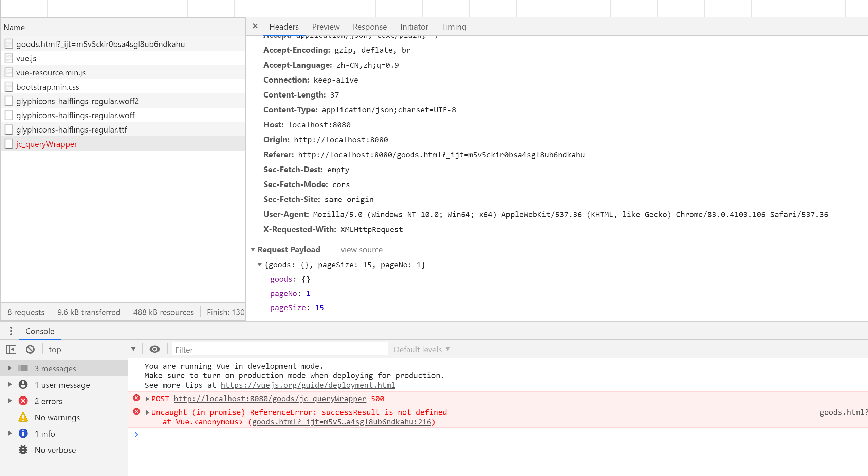Focus the console Filter input field

point(280,349)
